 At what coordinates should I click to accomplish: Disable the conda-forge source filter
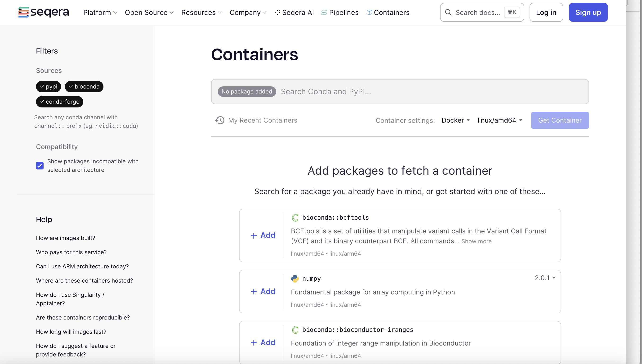point(59,102)
